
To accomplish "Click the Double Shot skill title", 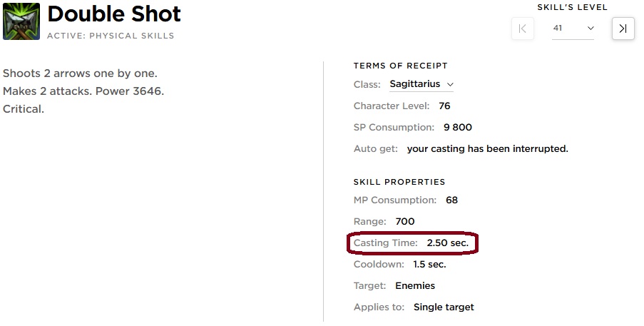I will click(x=114, y=14).
